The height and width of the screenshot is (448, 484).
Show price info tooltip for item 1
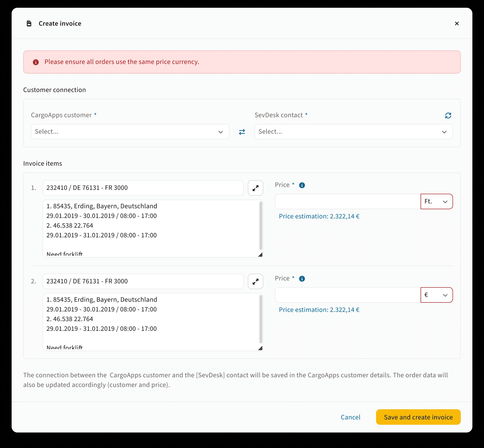[x=302, y=185]
